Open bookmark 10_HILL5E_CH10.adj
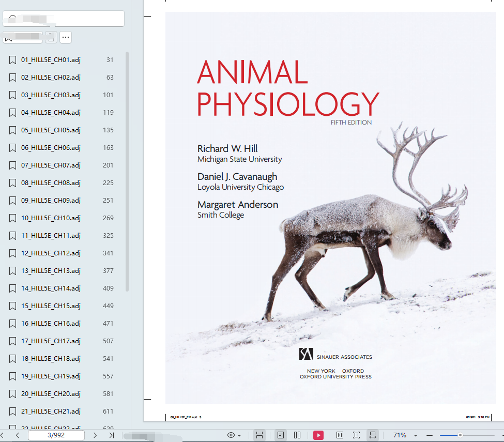This screenshot has height=442, width=504. pyautogui.click(x=51, y=218)
